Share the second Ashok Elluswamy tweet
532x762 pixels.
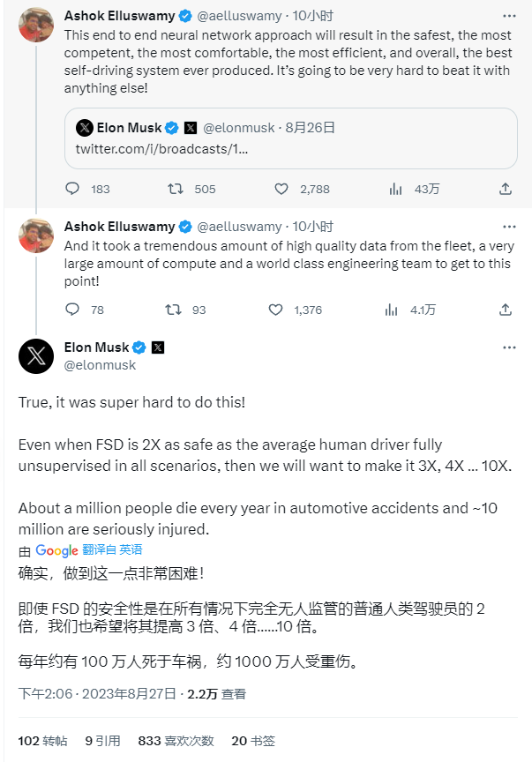(506, 310)
